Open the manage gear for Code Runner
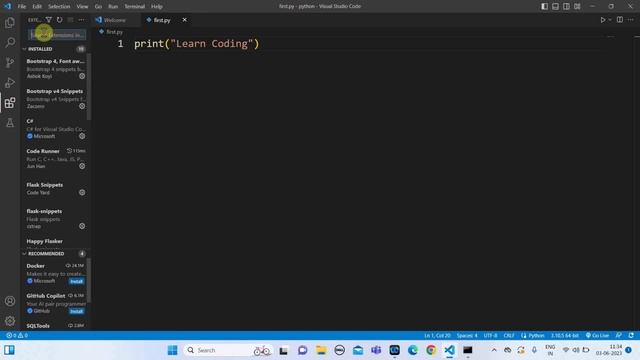640x360 pixels. (82, 166)
